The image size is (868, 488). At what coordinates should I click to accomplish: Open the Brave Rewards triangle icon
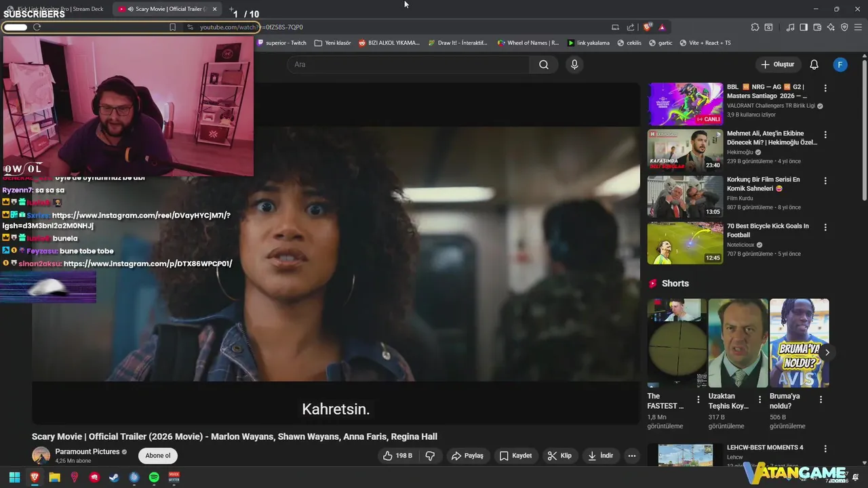click(x=662, y=27)
